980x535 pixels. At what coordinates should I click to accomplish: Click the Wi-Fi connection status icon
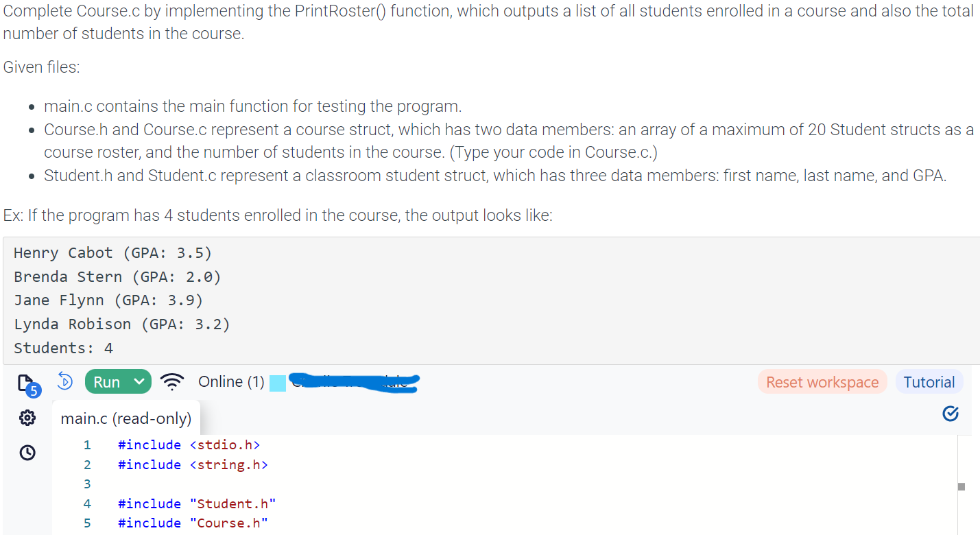[171, 382]
